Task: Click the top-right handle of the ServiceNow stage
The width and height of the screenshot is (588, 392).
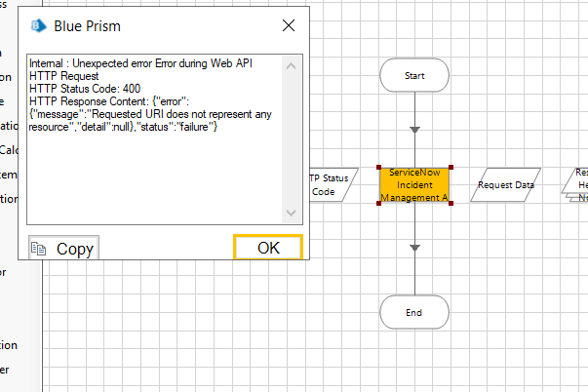Action: [451, 168]
